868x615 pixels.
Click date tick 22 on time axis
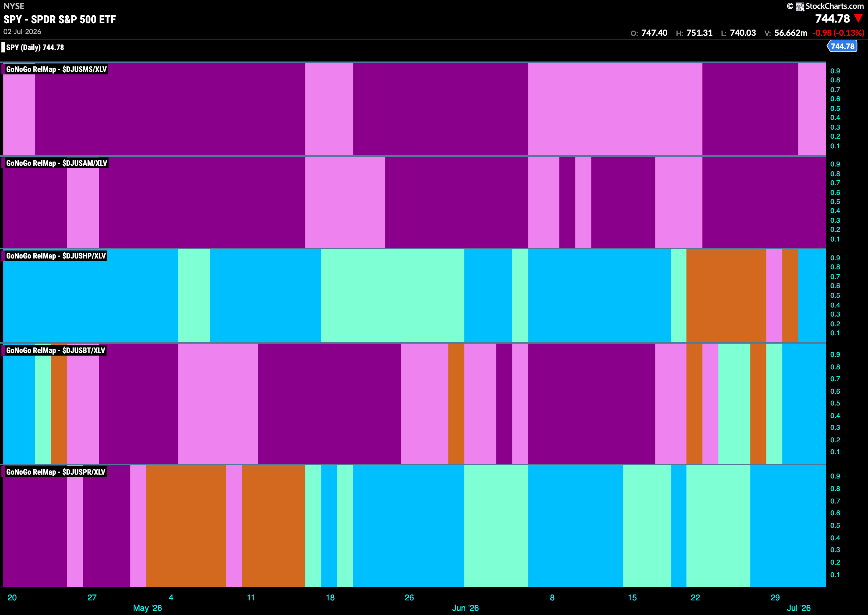[x=695, y=598]
